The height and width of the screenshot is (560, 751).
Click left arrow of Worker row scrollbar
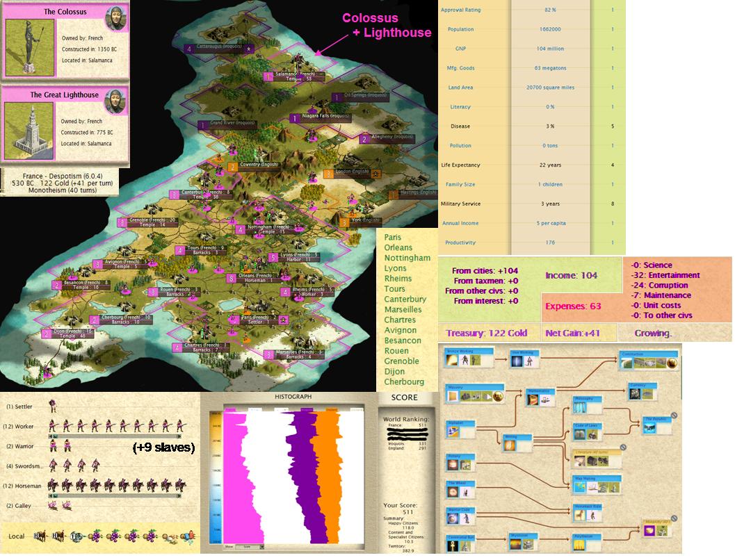[x=51, y=436]
